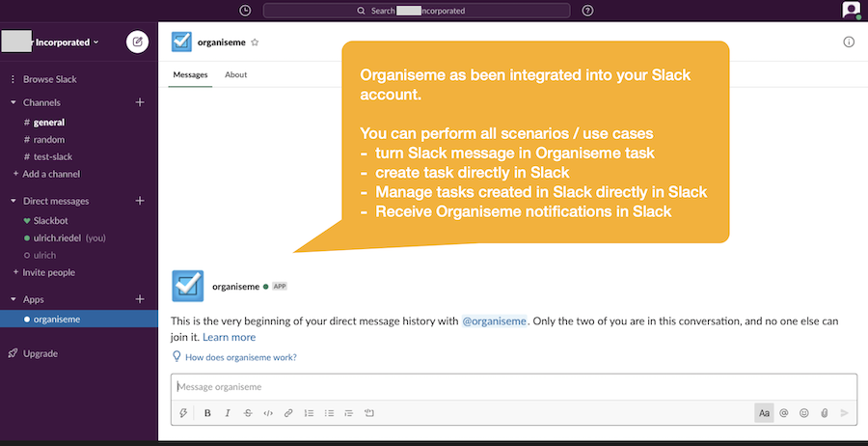Open a direct message plus icon
868x446 pixels.
coord(140,201)
